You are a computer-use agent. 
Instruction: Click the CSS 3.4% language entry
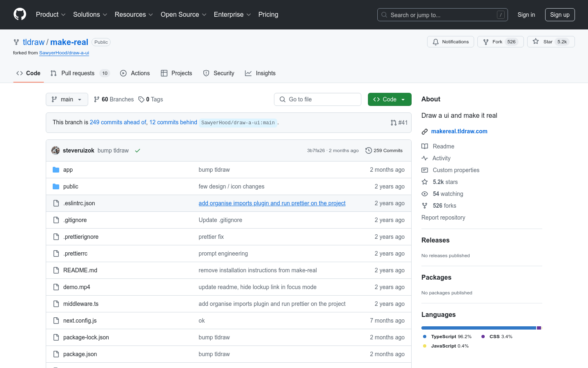point(497,337)
